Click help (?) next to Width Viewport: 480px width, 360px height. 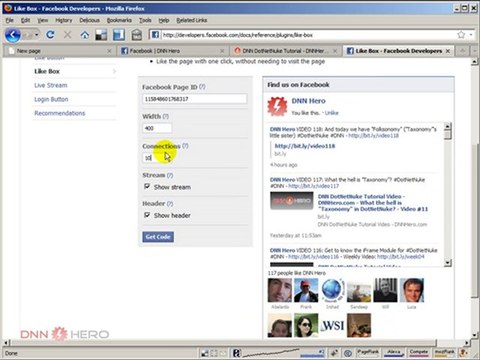coord(165,116)
